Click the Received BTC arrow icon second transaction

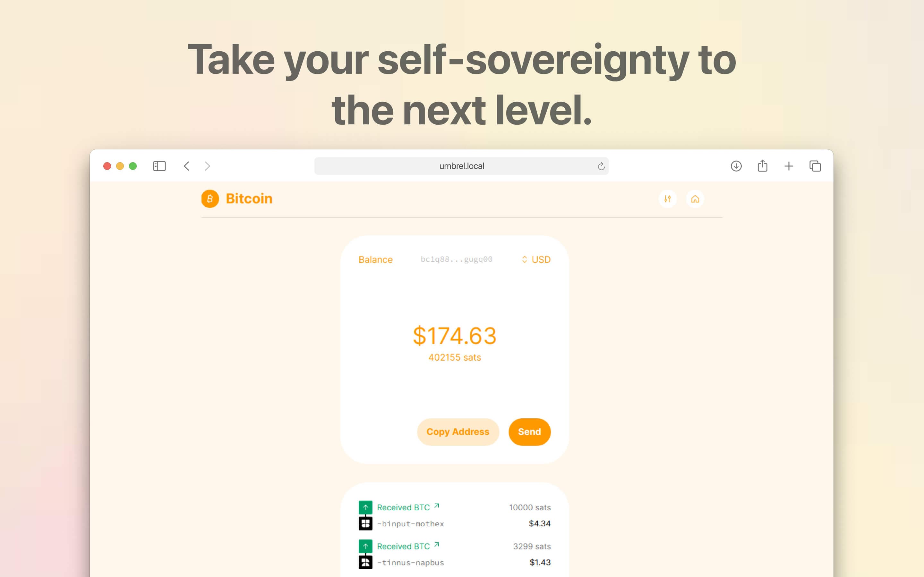(x=438, y=546)
